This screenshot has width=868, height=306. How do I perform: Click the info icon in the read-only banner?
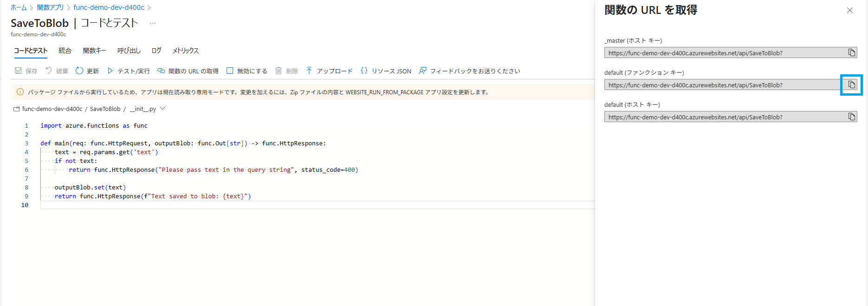coord(20,92)
